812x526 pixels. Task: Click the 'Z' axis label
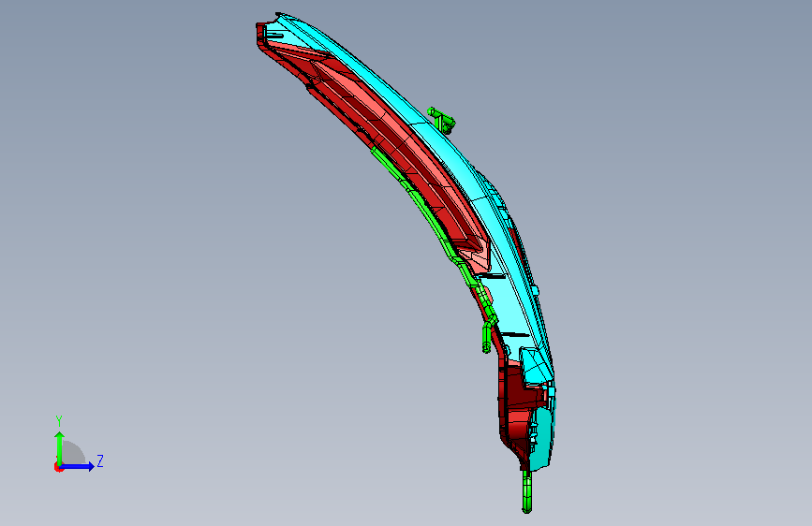100,460
